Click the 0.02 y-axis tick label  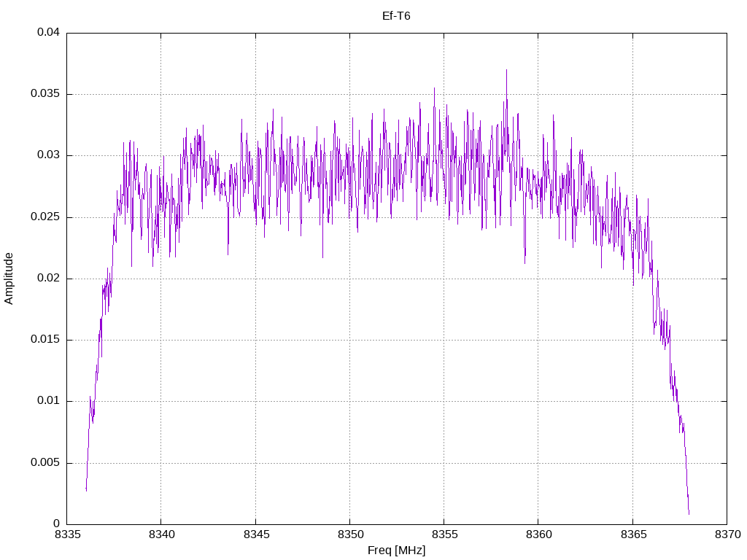tap(49, 278)
